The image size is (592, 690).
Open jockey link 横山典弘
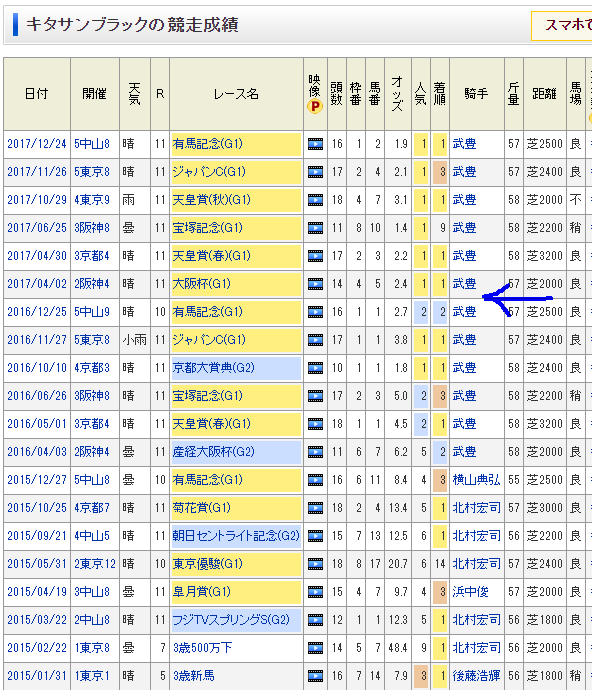click(x=476, y=480)
